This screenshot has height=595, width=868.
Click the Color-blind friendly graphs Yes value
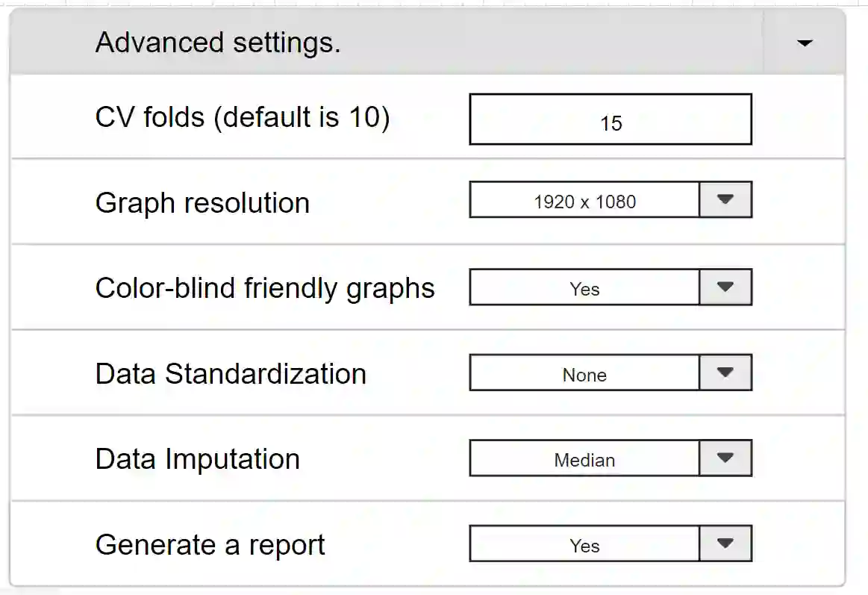[584, 288]
